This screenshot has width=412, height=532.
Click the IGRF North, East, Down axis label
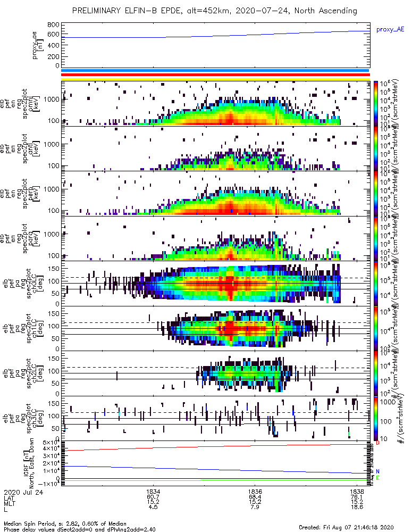point(29,462)
